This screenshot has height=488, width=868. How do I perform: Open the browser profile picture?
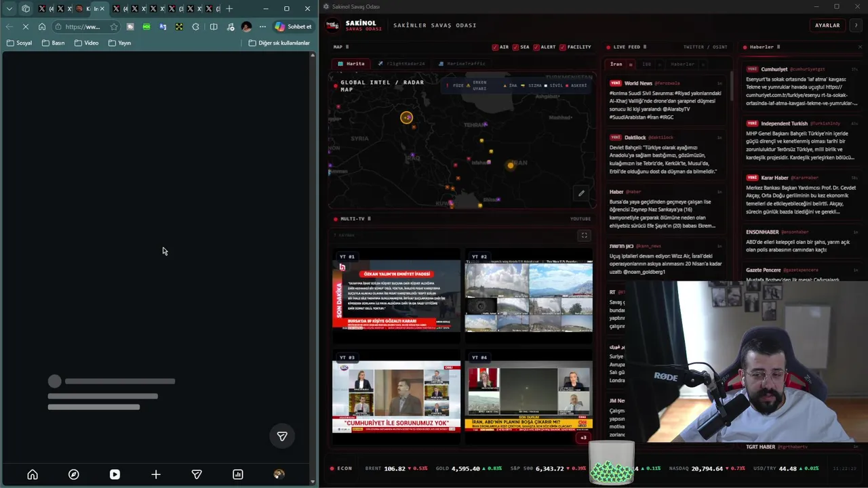246,26
